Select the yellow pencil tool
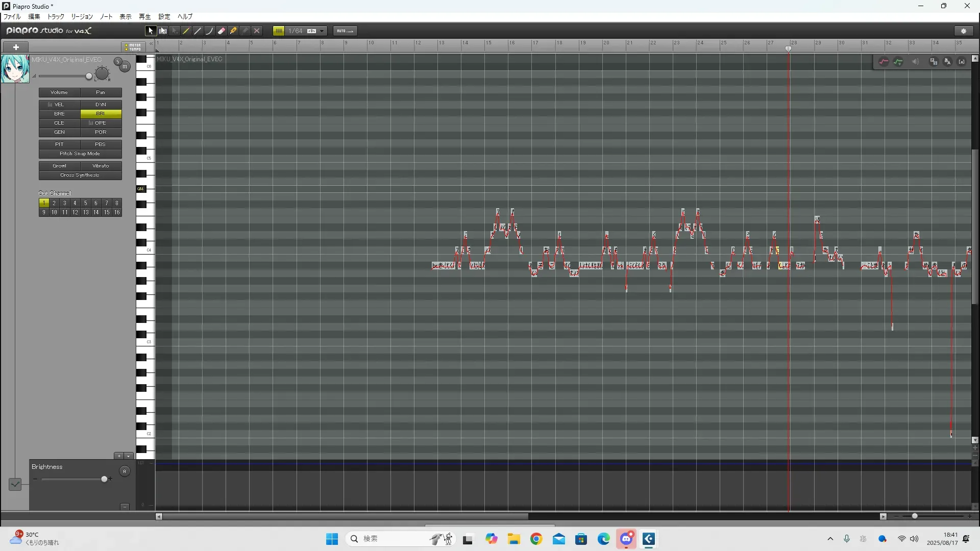Viewport: 980px width, 551px height. click(x=186, y=31)
